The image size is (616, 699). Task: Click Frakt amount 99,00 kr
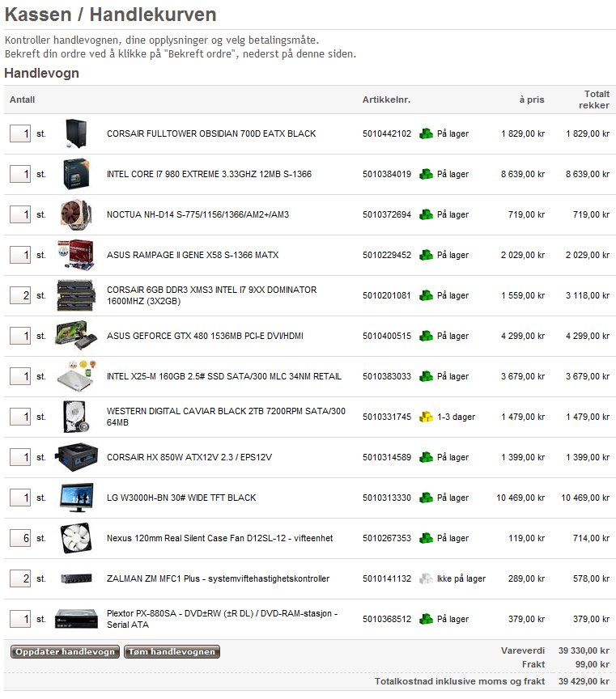[592, 665]
